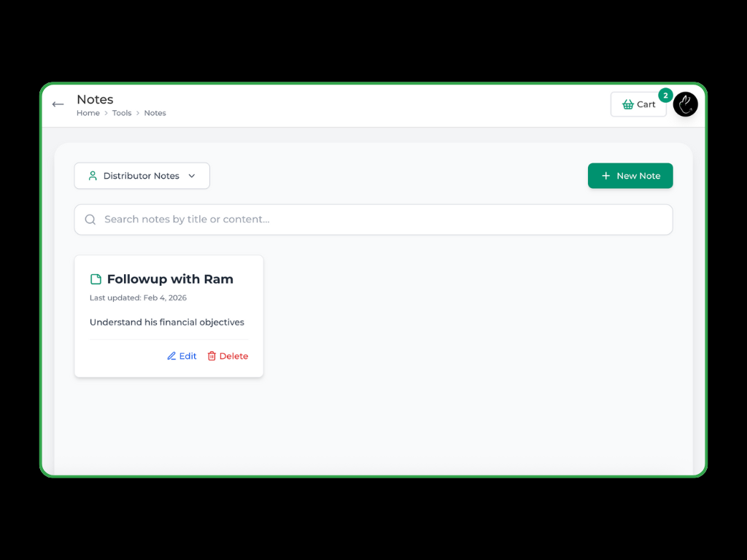Expand the Distributor Notes dropdown chevron
This screenshot has height=560, width=747.
coord(192,176)
